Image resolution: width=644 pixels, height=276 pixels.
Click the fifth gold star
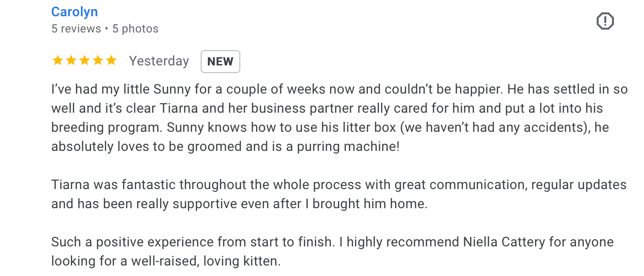(x=111, y=61)
